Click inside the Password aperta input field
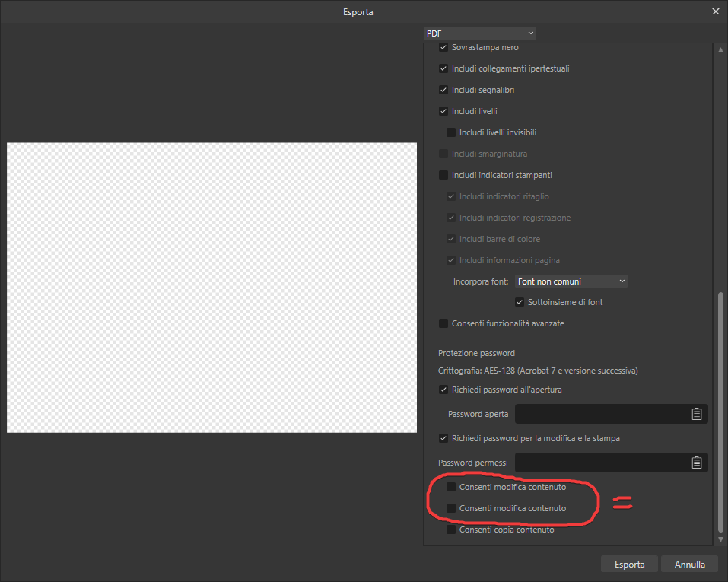Viewport: 728px width, 582px height. [x=601, y=414]
